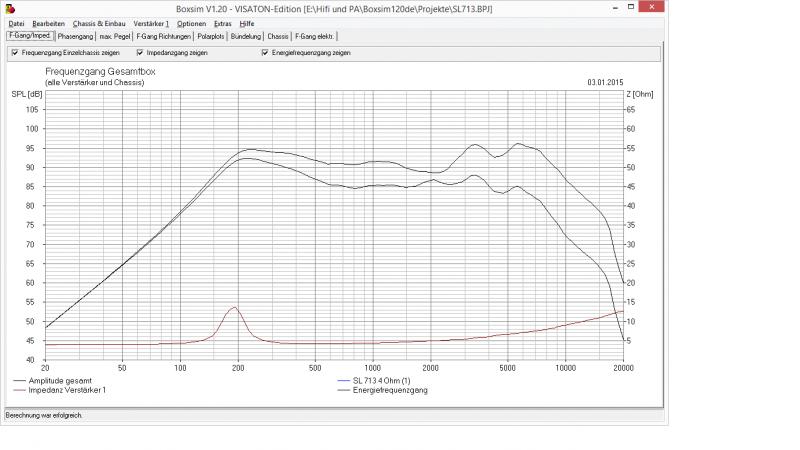Minimize the Boxsim window
The image size is (800, 450).
pos(615,7)
